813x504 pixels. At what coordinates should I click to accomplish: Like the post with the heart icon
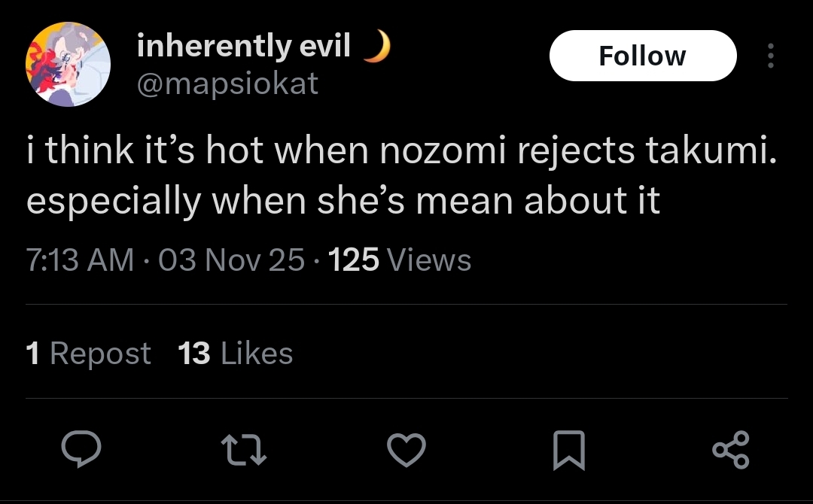[x=406, y=450]
